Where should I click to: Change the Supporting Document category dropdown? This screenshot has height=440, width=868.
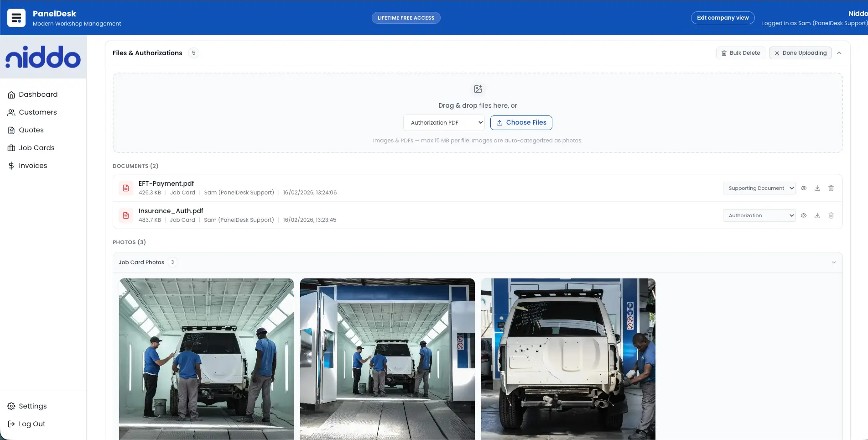759,188
